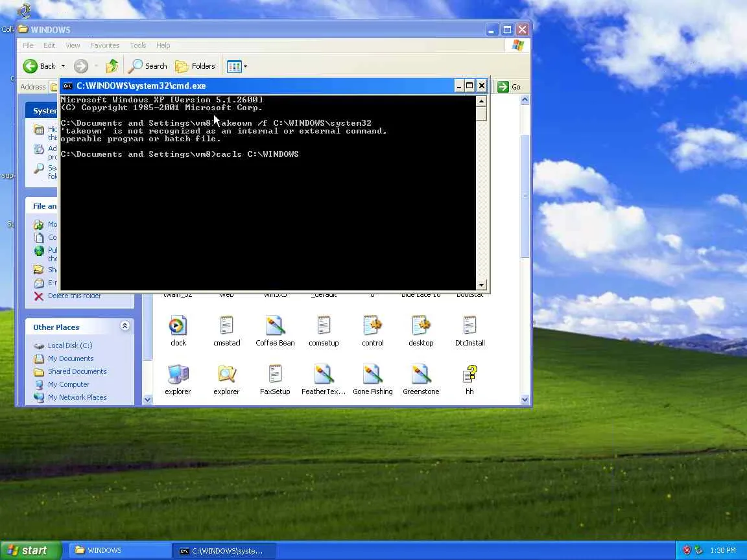Image resolution: width=747 pixels, height=560 pixels.
Task: Open the Tools menu
Action: click(137, 45)
